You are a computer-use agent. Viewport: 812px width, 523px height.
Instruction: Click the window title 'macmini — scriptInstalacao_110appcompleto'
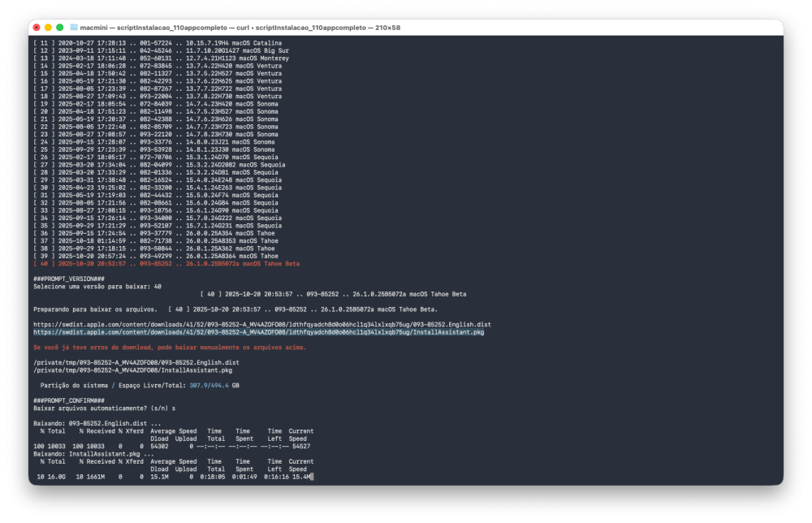(x=153, y=28)
